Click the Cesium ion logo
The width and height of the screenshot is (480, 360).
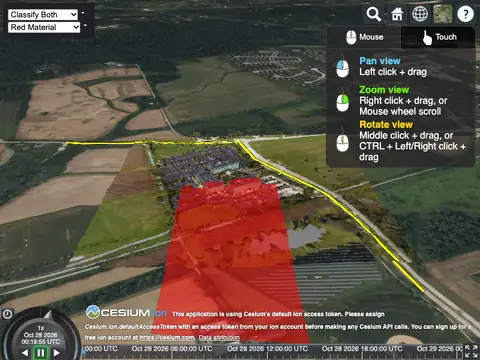tap(126, 312)
